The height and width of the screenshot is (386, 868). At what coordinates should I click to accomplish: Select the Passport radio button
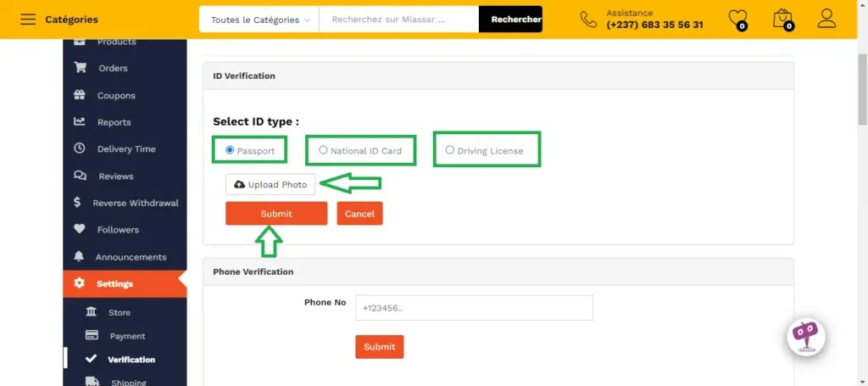tap(230, 150)
